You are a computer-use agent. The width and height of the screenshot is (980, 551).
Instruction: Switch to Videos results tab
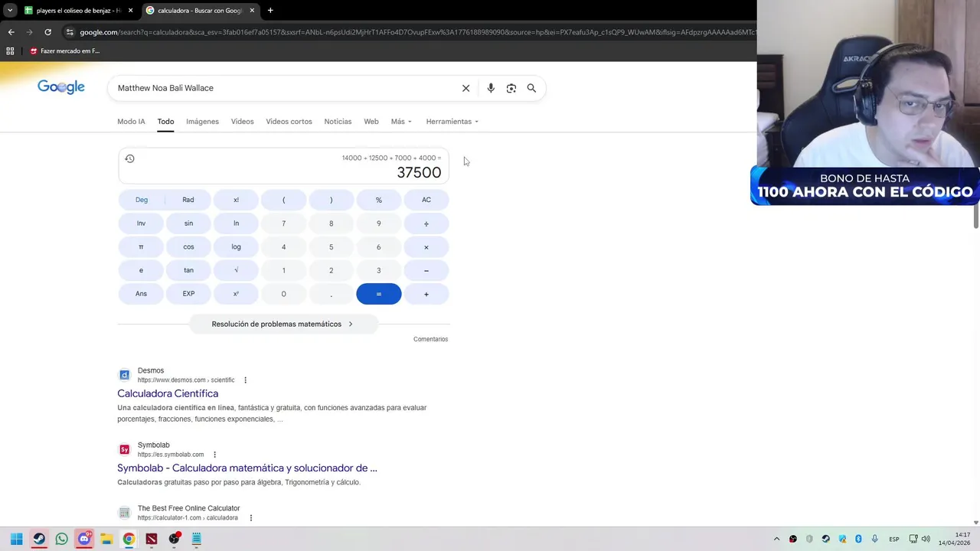[242, 122]
